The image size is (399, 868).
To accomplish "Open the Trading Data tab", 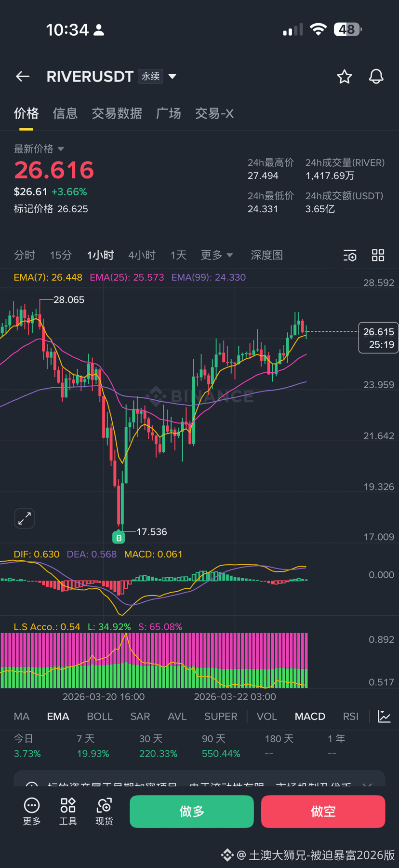I will pyautogui.click(x=117, y=113).
